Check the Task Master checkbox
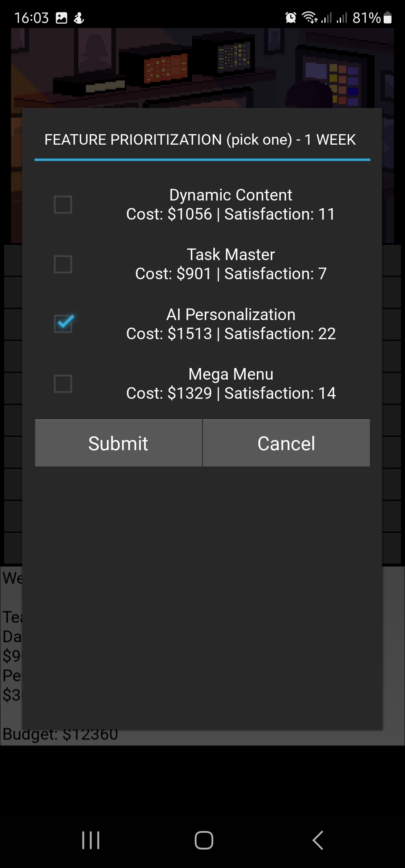The width and height of the screenshot is (405, 868). click(63, 264)
